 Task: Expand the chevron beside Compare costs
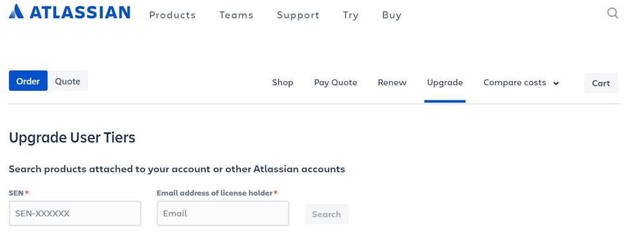tap(556, 83)
